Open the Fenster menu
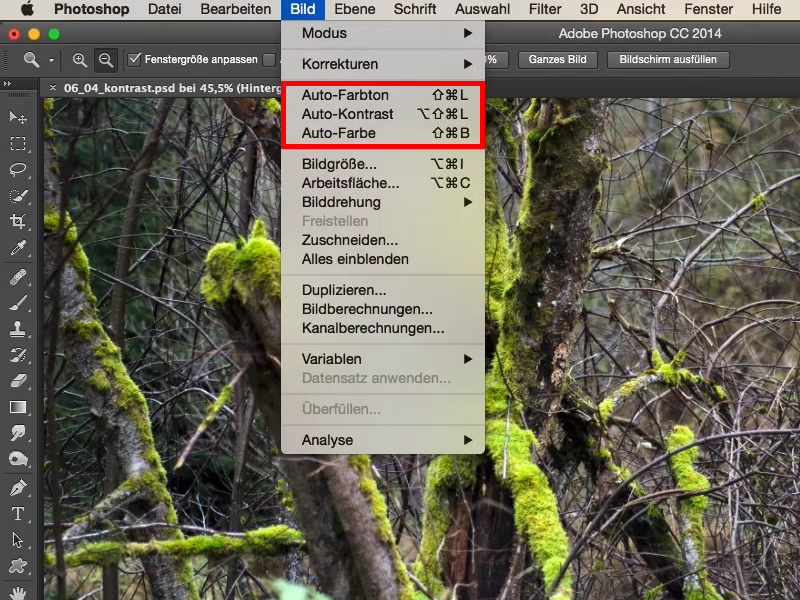This screenshot has width=800, height=600. pyautogui.click(x=709, y=9)
